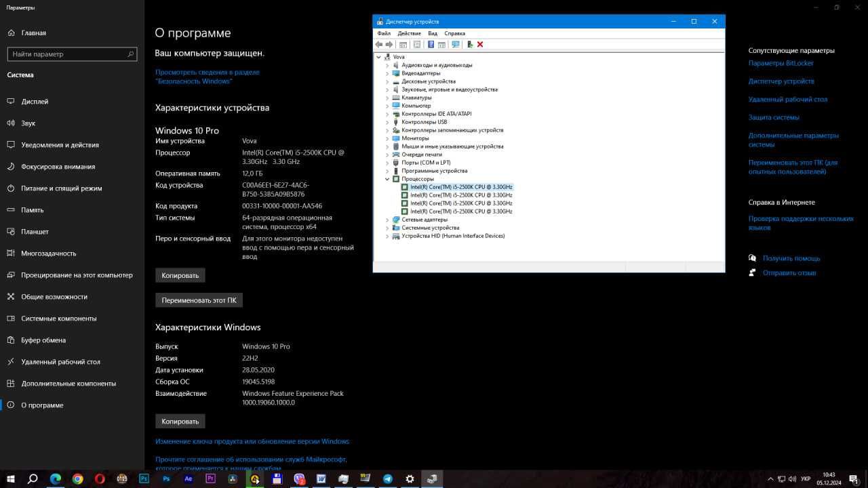Viewport: 868px width, 488px height.
Task: Open the Файл menu in Device Manager
Action: (384, 33)
